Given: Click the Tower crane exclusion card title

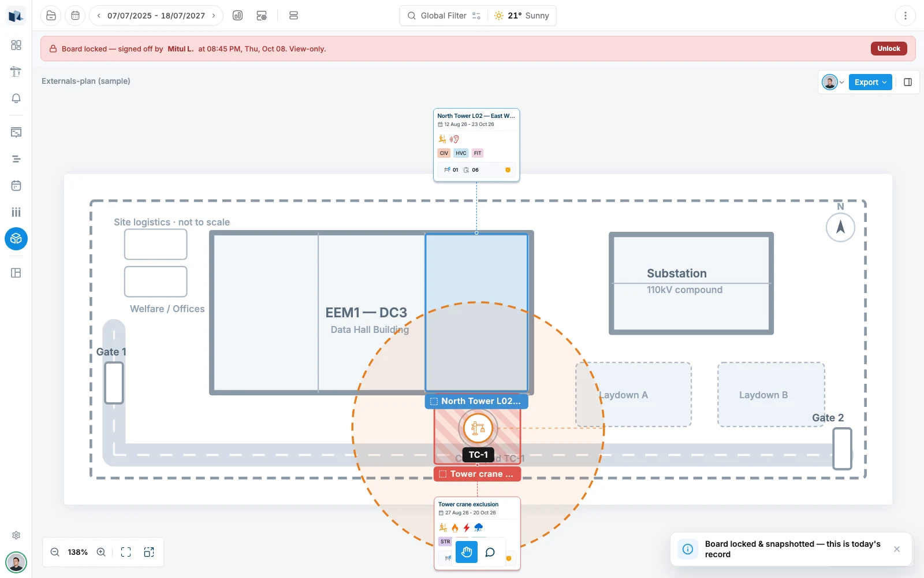Looking at the screenshot, I should tap(468, 504).
